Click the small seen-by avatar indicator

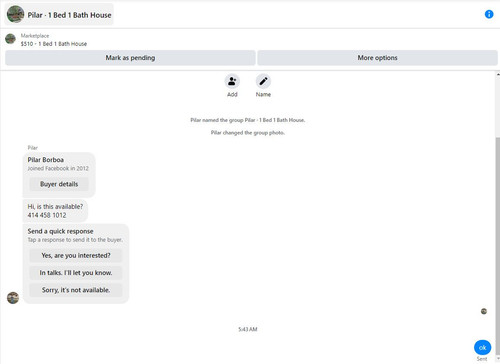click(x=484, y=311)
